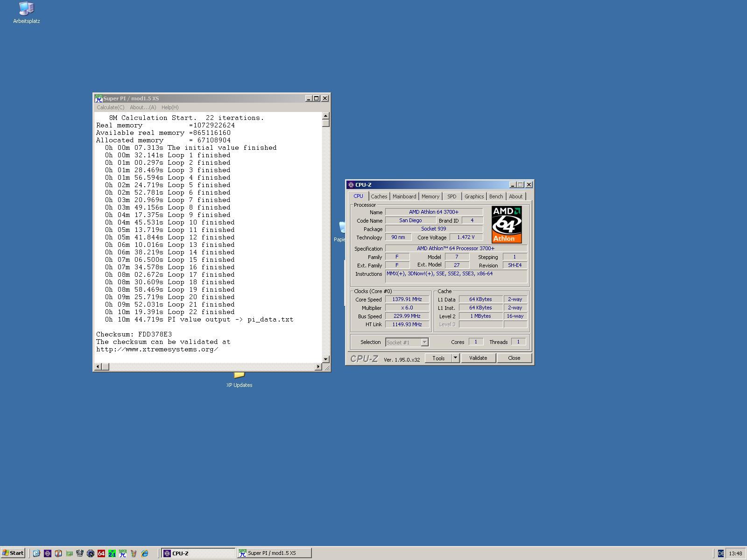Viewport: 747px width, 560px height.
Task: Open the Selection Socket #1 dropdown
Action: pyautogui.click(x=407, y=343)
